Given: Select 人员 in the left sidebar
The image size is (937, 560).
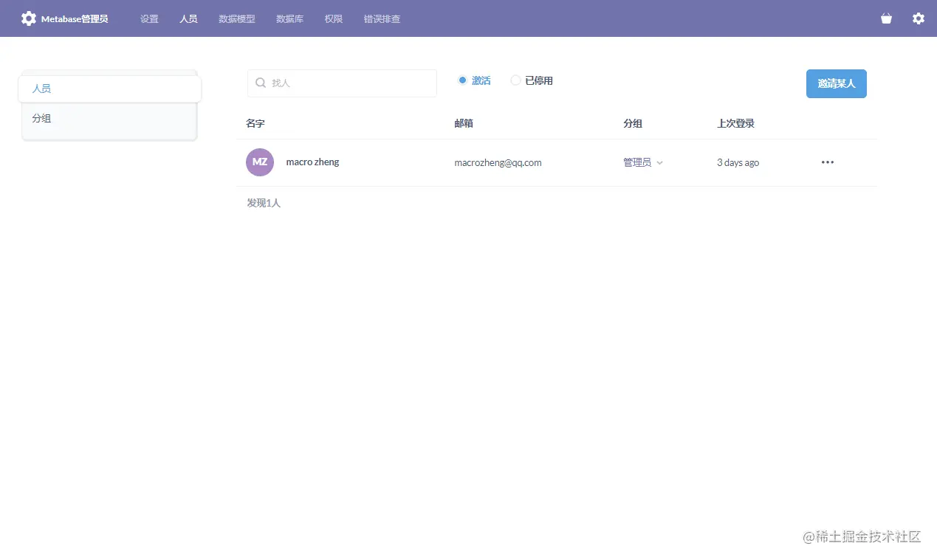Looking at the screenshot, I should pyautogui.click(x=110, y=89).
